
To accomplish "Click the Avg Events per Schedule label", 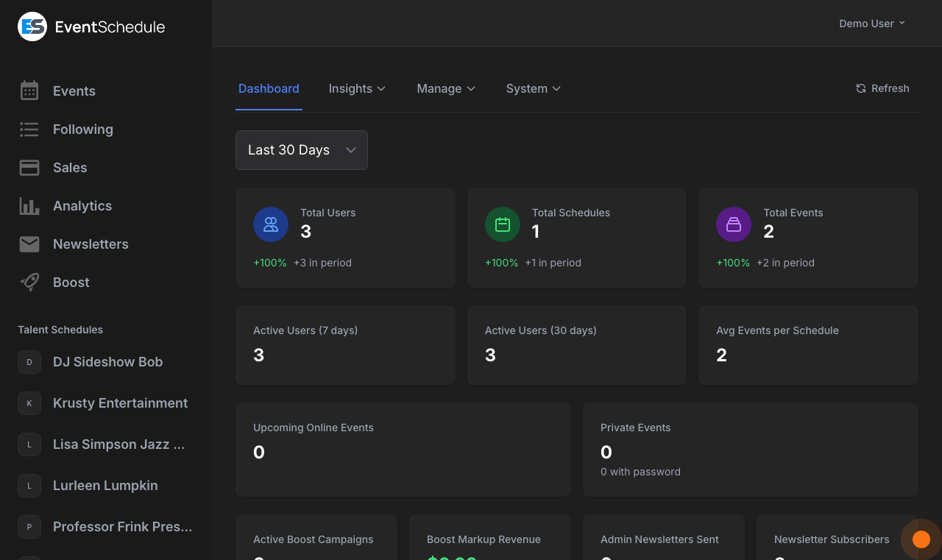I will pos(777,330).
